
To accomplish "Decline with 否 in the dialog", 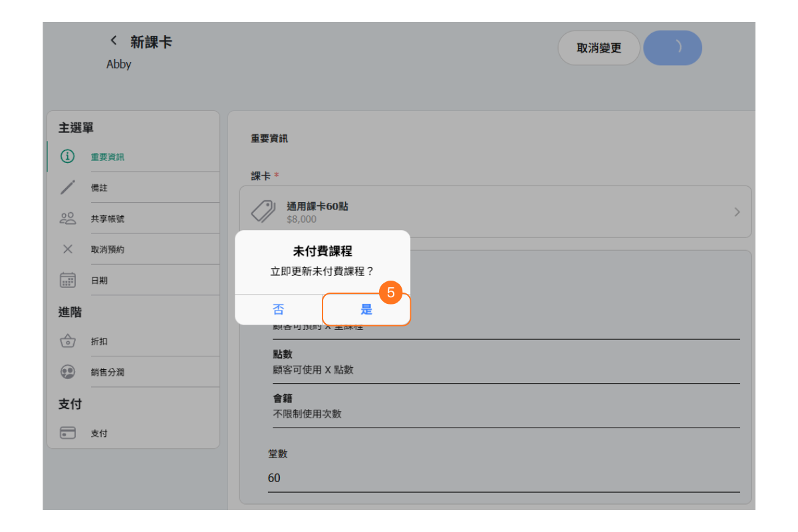I will point(279,310).
